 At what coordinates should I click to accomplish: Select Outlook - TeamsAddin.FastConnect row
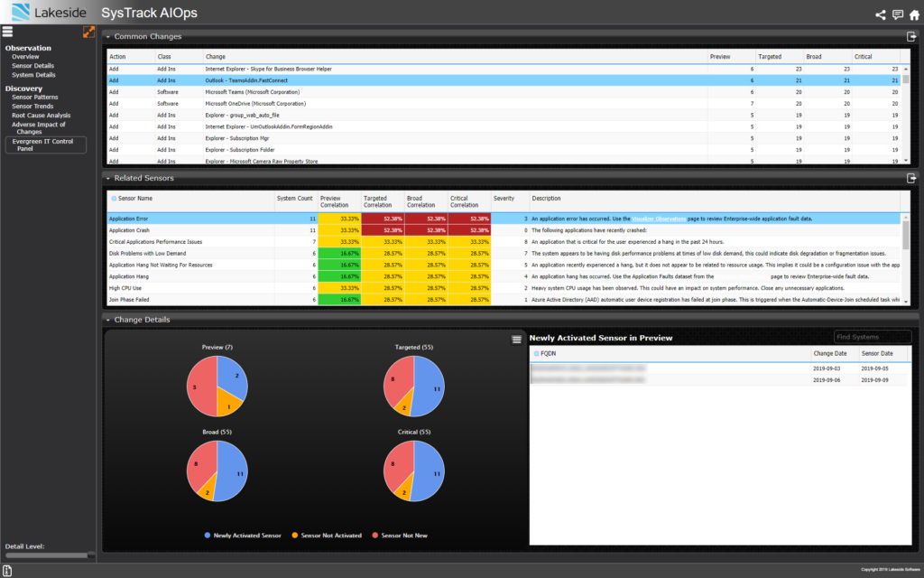click(504, 80)
